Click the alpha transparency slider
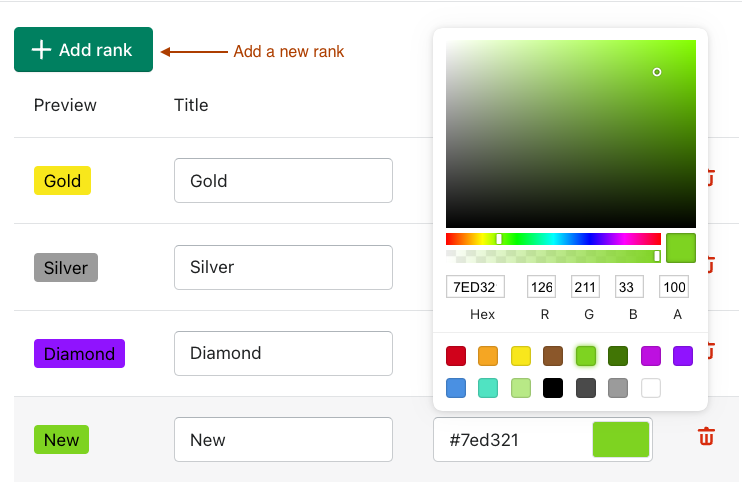The image size is (742, 491). tap(553, 256)
